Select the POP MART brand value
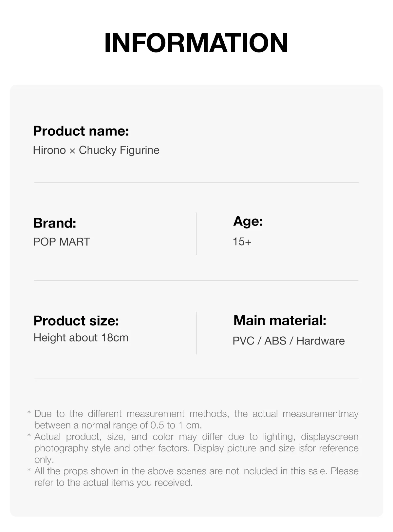 [x=62, y=242]
